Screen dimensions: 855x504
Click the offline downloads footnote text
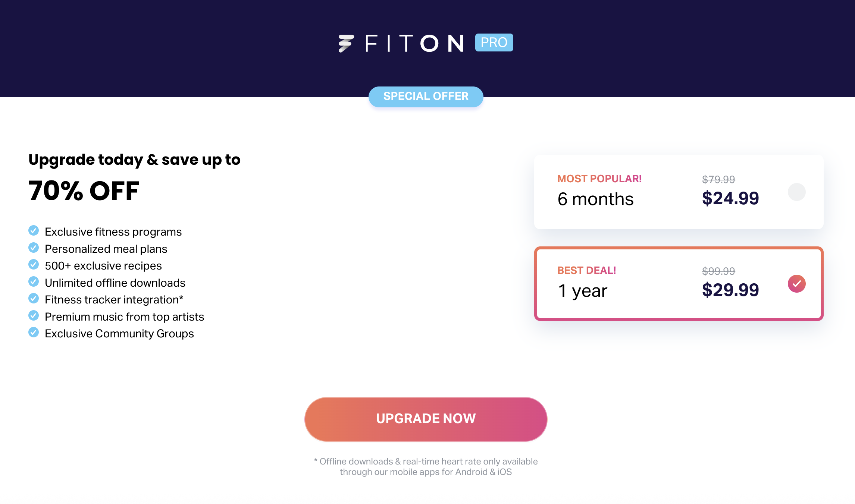click(426, 467)
